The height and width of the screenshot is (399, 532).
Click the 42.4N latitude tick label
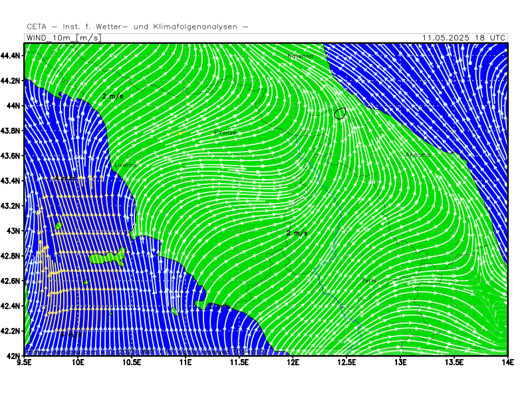pos(10,306)
